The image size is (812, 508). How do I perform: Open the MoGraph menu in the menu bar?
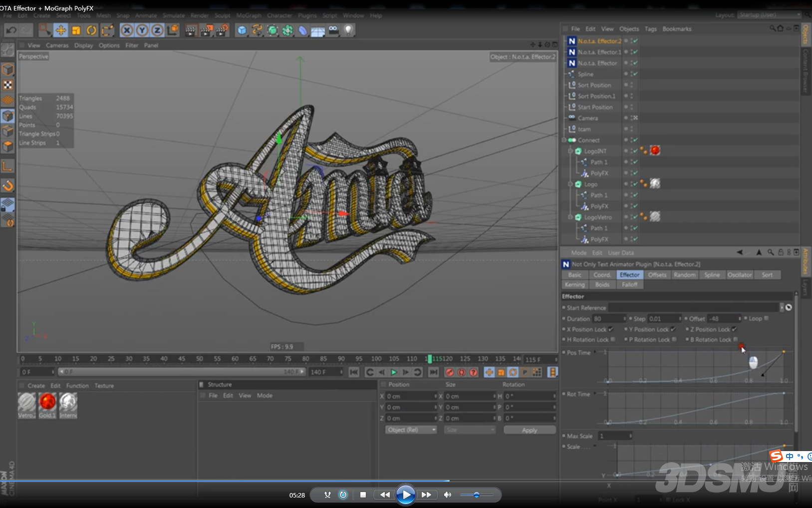249,15
